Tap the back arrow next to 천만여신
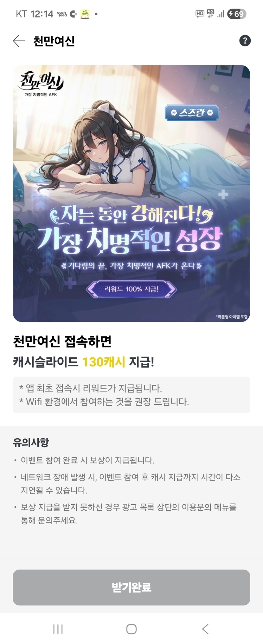Image resolution: width=263 pixels, height=644 pixels. coord(19,41)
